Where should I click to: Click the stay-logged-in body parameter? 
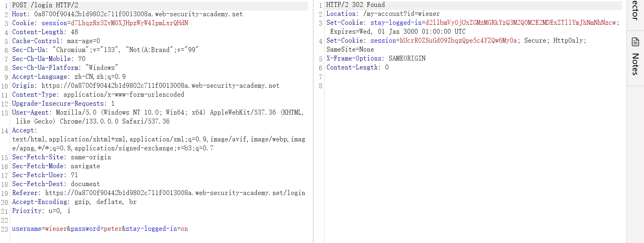click(x=151, y=228)
